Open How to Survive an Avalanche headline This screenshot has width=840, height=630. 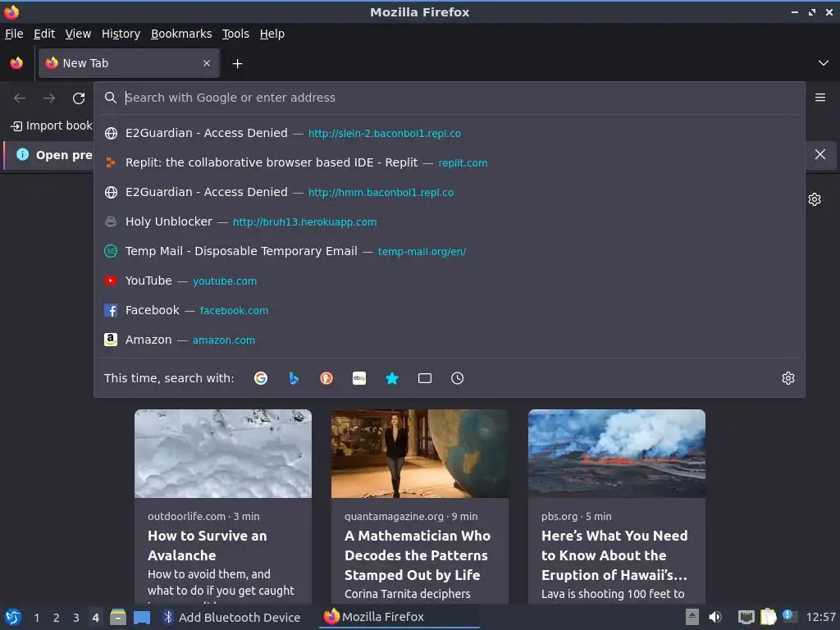208,546
